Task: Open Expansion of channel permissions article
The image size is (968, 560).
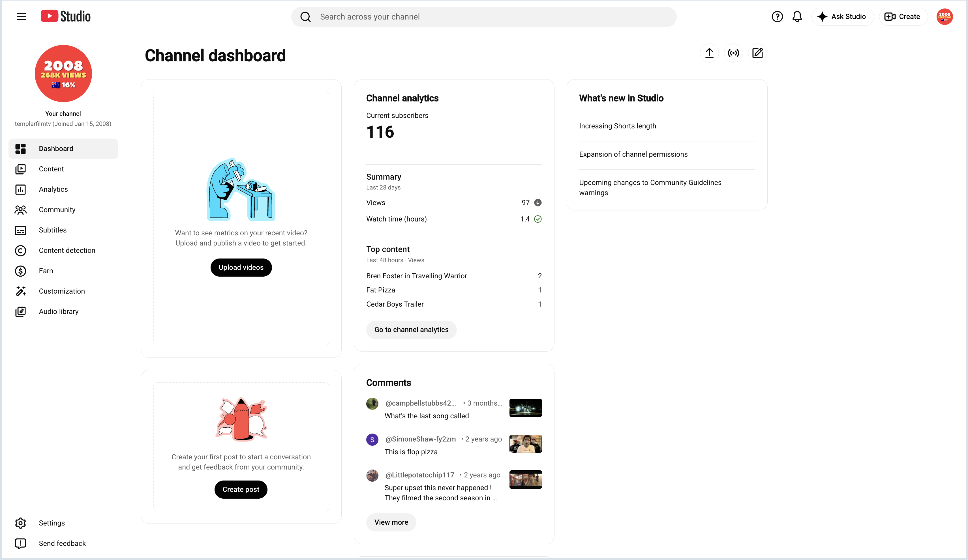Action: 633,154
